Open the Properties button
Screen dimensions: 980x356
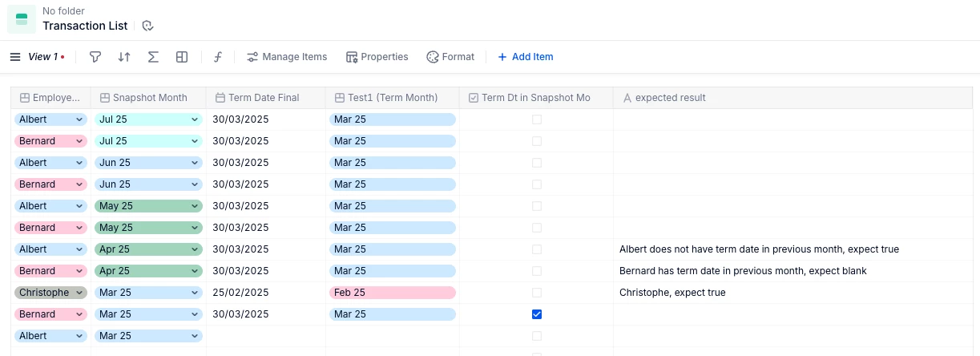click(x=377, y=57)
